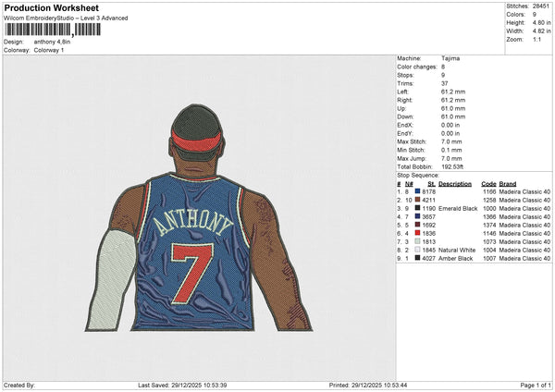Click the Colors count value 9
The width and height of the screenshot is (555, 392).
pos(535,15)
